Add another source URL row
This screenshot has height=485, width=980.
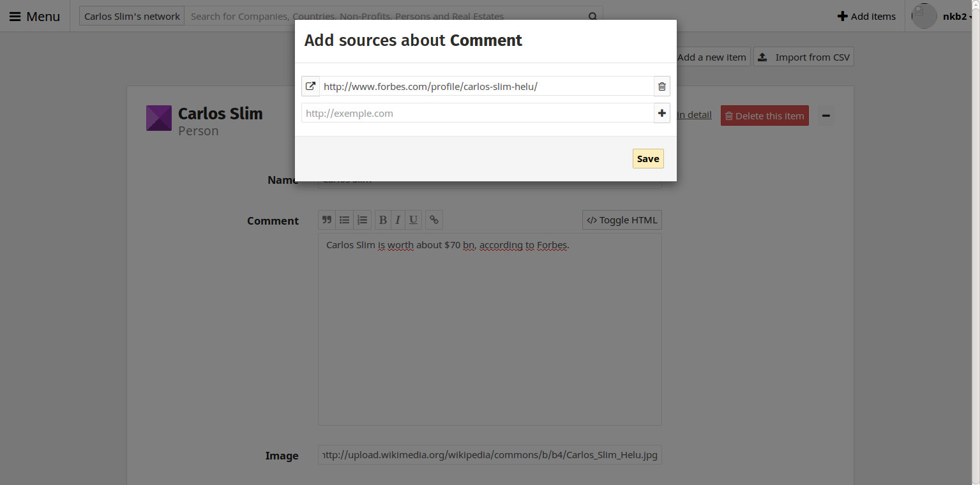[x=661, y=113]
